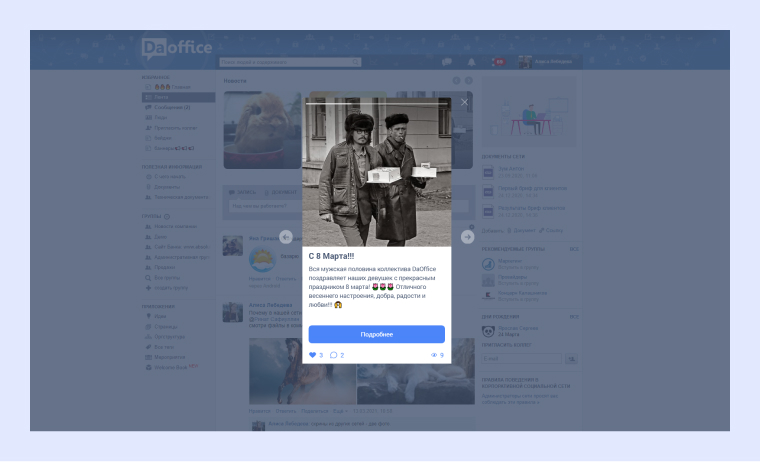This screenshot has height=462, width=760.
Task: Go to the previous story with left arrow
Action: pyautogui.click(x=286, y=237)
